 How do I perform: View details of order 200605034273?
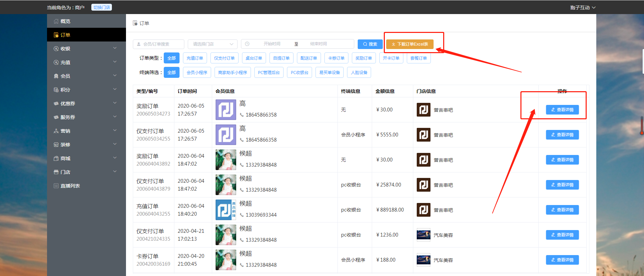[562, 110]
